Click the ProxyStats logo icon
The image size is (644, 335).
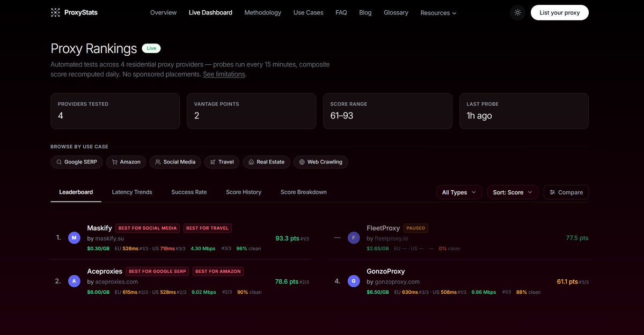point(55,12)
